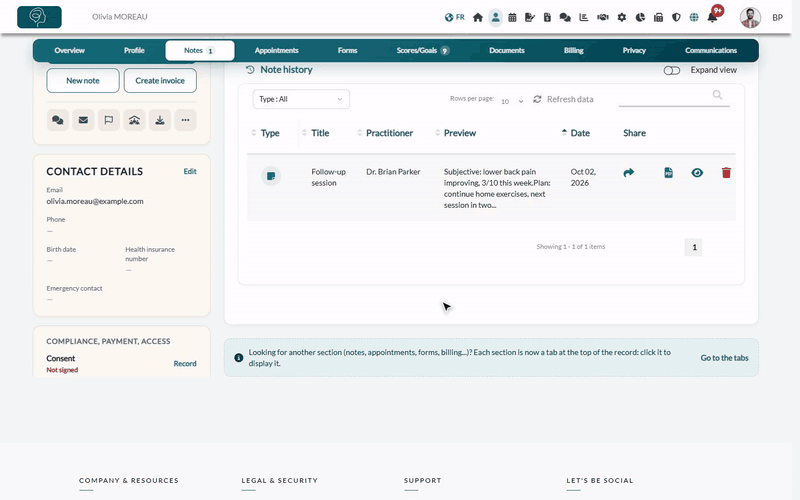800x500 pixels.
Task: Click the Olivia MOREAU name in the header
Action: [x=119, y=17]
